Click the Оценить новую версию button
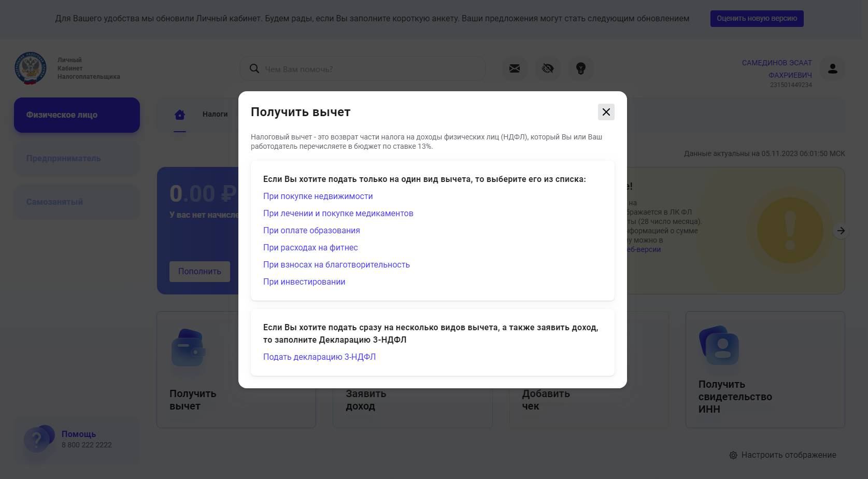This screenshot has height=479, width=868. pos(757,18)
